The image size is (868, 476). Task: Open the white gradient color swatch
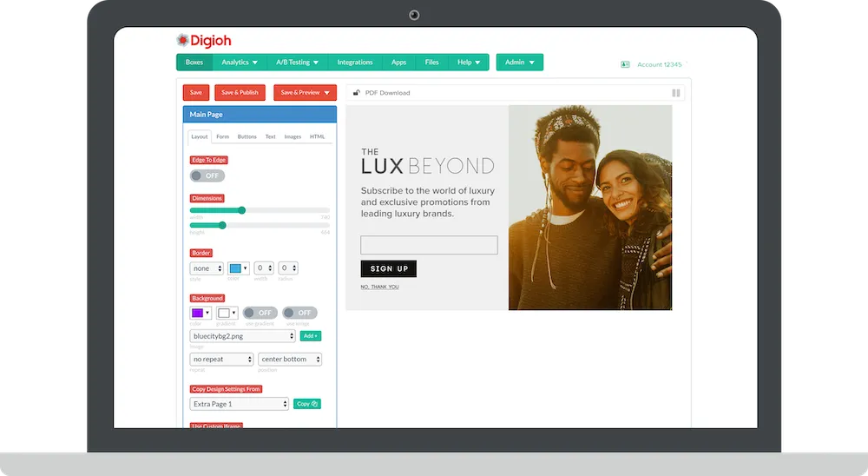(227, 313)
